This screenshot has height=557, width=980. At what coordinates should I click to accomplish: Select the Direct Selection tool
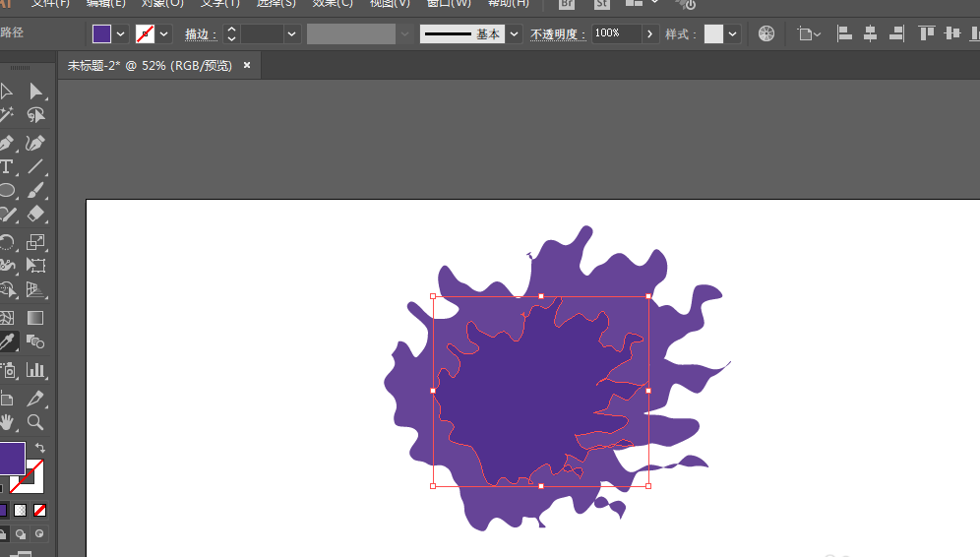(35, 92)
